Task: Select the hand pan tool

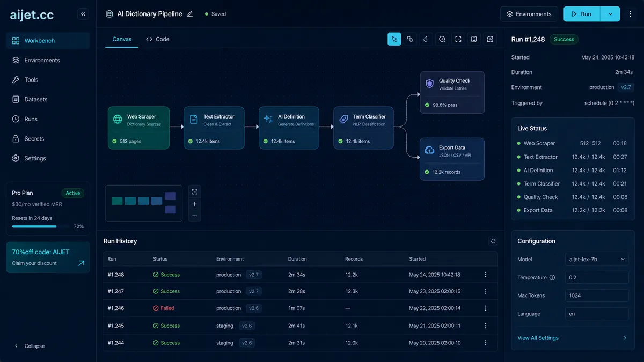Action: pos(426,39)
